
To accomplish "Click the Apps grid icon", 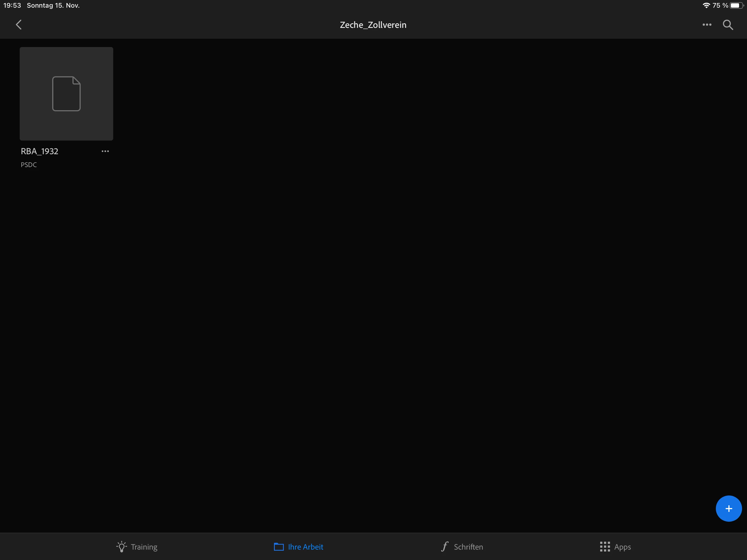I will click(605, 547).
